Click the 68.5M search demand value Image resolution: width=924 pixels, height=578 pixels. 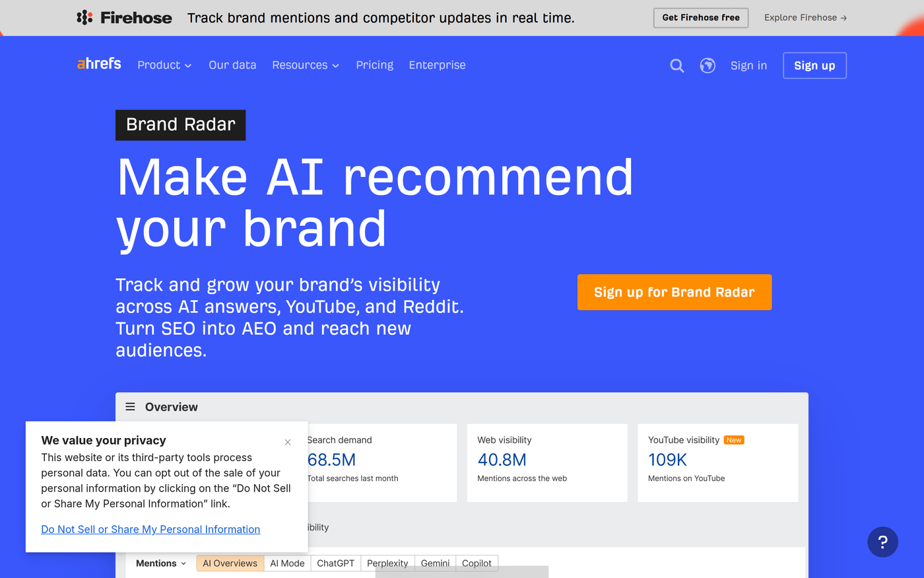point(331,460)
